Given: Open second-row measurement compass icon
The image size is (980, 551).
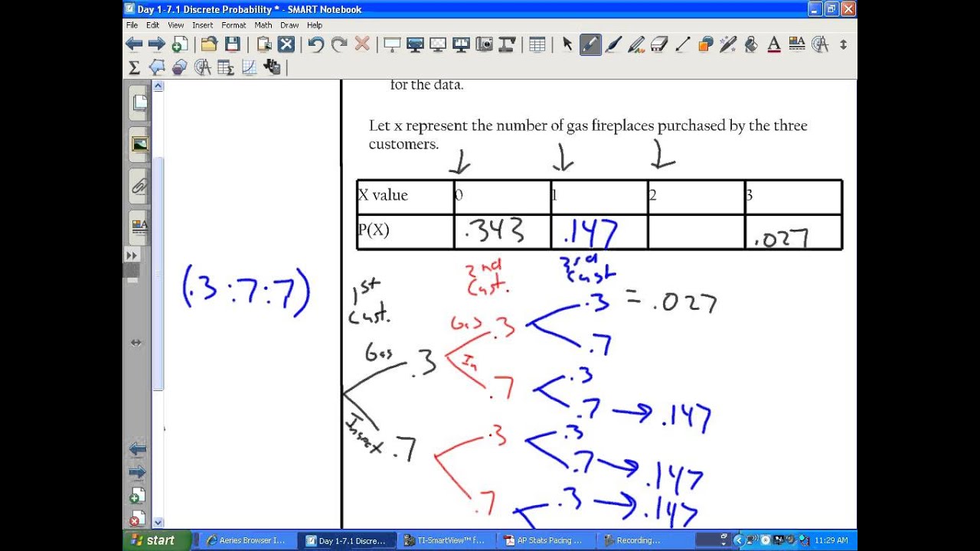Looking at the screenshot, I should click(x=203, y=67).
